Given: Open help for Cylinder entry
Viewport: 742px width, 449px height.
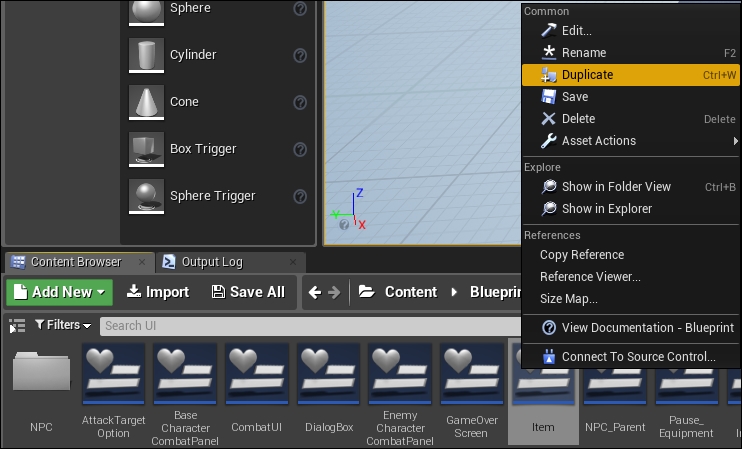Looking at the screenshot, I should pos(300,55).
